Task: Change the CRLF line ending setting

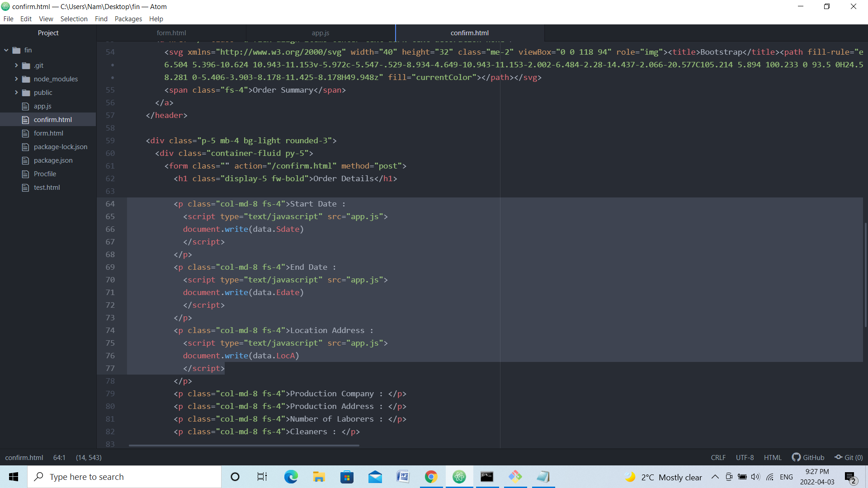Action: click(x=718, y=458)
